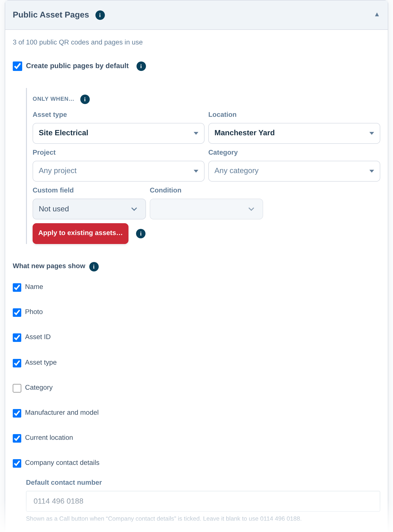Screen dimensions: 393x532
Task: Untick the Current location checkbox
Action: 17,438
